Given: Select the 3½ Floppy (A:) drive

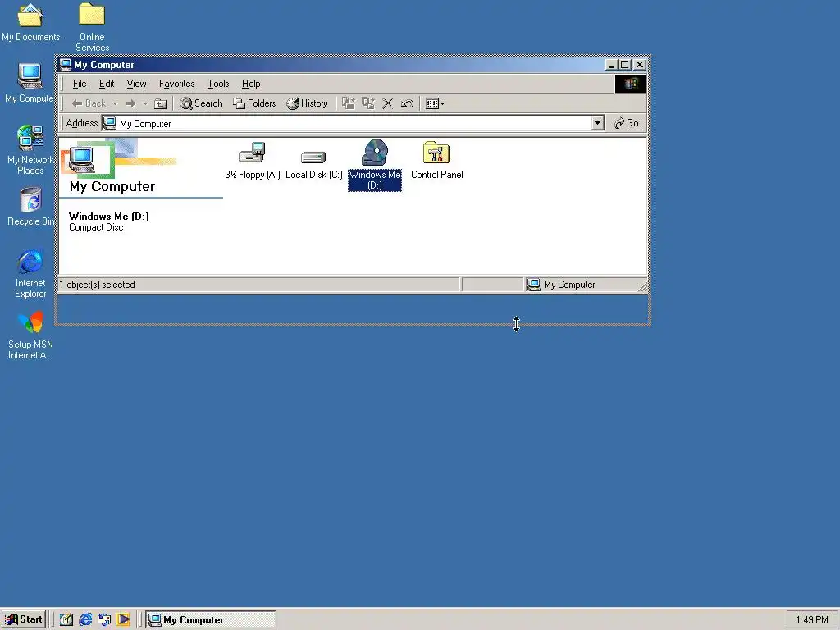Looking at the screenshot, I should [253, 161].
